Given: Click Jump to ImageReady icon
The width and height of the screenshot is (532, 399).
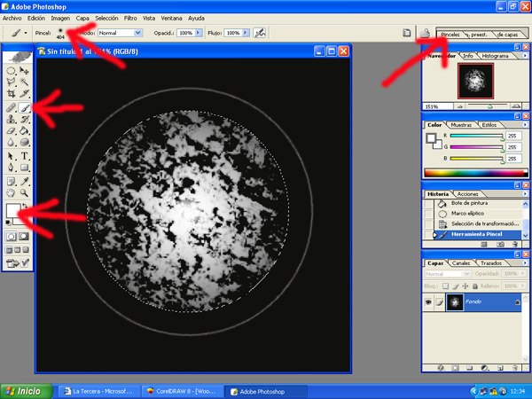Looking at the screenshot, I should (x=13, y=263).
